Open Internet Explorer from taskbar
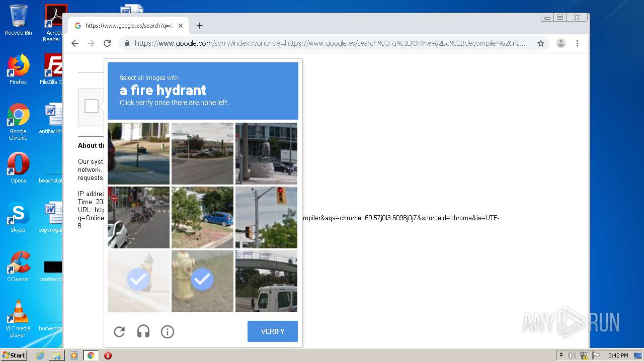The width and height of the screenshot is (644, 362). coord(40,355)
